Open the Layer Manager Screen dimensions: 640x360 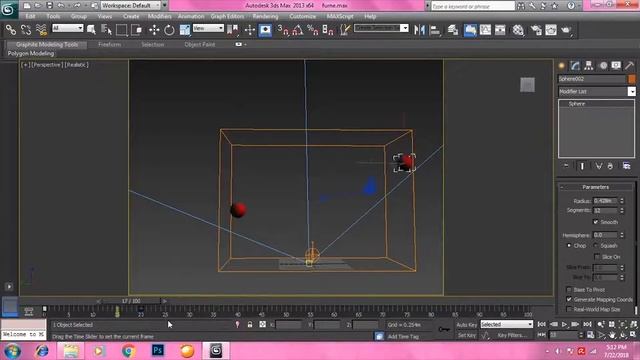(453, 30)
